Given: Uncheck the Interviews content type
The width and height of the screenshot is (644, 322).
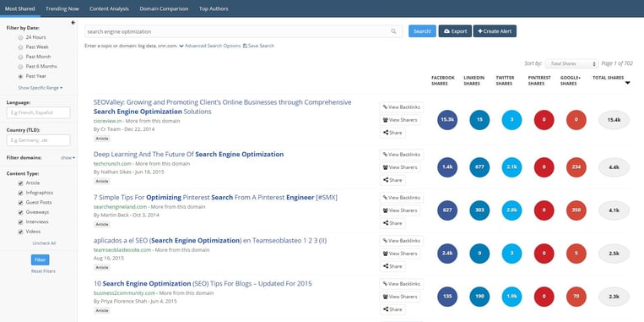Looking at the screenshot, I should coord(20,222).
